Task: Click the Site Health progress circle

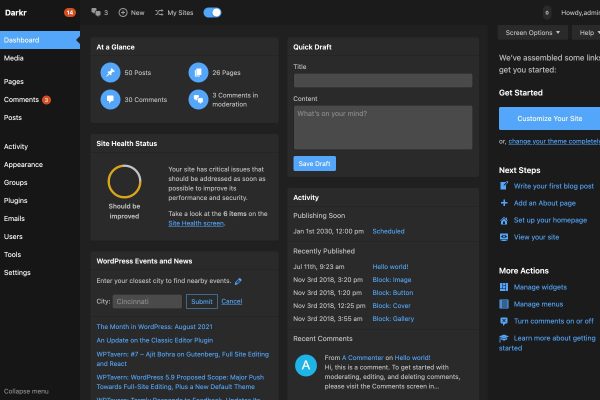Action: click(x=124, y=181)
